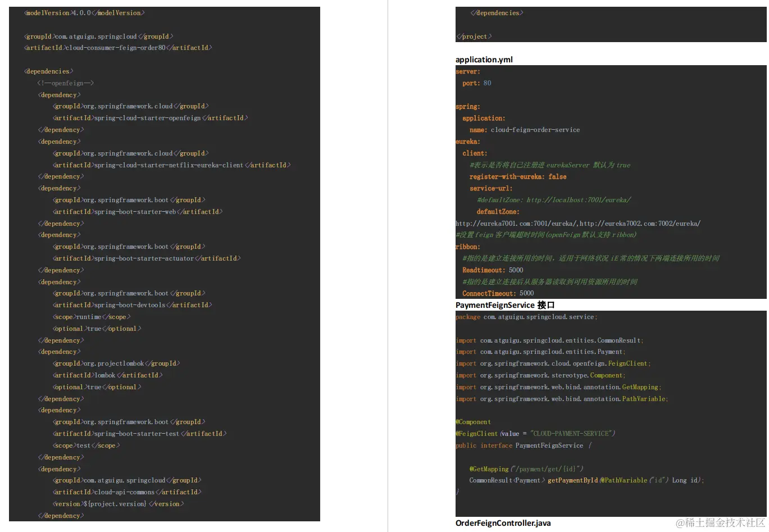Click the 从服务器读取到可用资源 comment line
The width and height of the screenshot is (769, 532).
[550, 282]
